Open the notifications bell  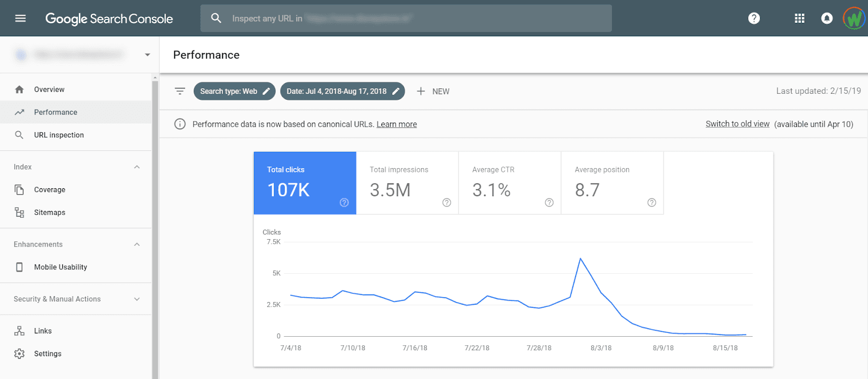coord(826,18)
